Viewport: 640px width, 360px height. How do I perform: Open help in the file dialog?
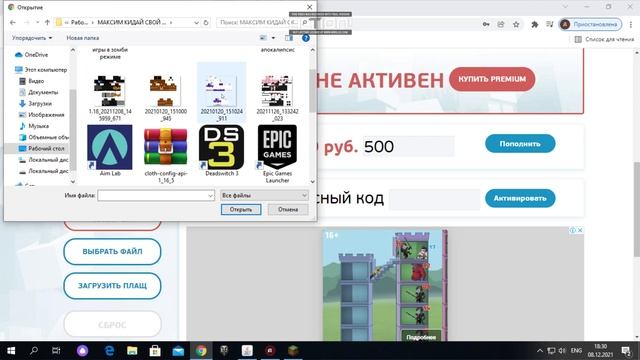(305, 38)
